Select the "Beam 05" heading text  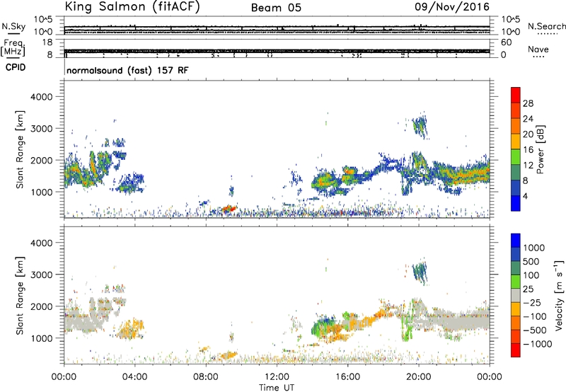pyautogui.click(x=276, y=8)
